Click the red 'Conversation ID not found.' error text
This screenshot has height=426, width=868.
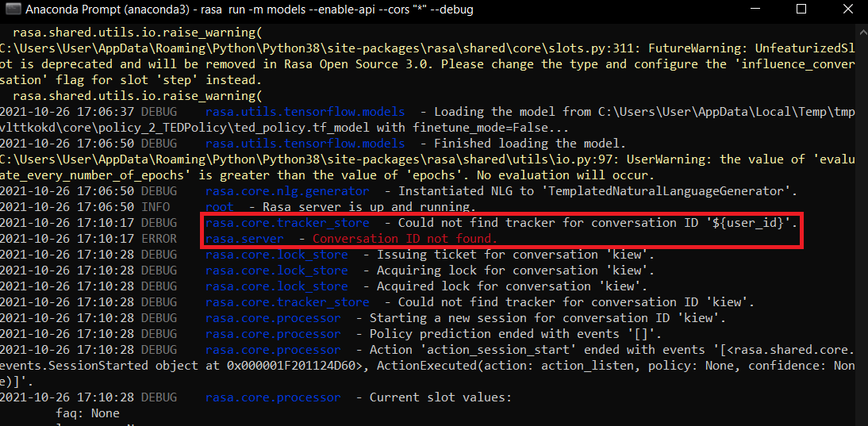tap(405, 239)
